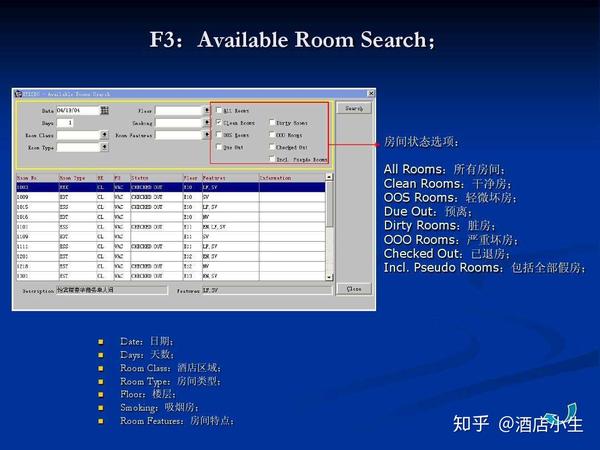The width and height of the screenshot is (600, 450).
Task: Select room 1016 row
Action: click(171, 217)
